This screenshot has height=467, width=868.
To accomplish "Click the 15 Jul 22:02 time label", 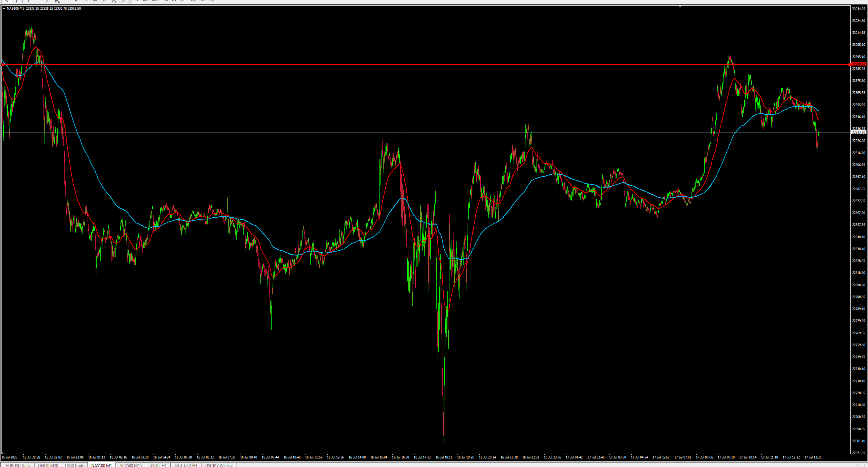I will 53,457.
